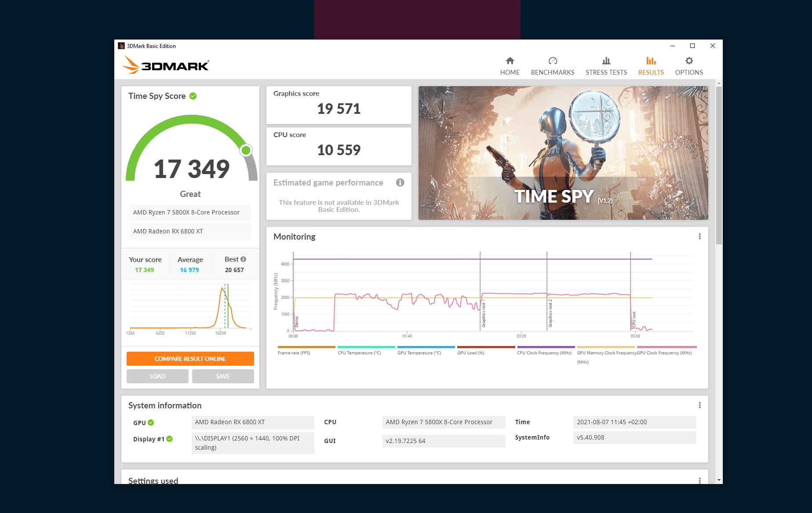The width and height of the screenshot is (812, 513).
Task: Toggle the CPU Temperature legend swatch
Action: point(366,347)
